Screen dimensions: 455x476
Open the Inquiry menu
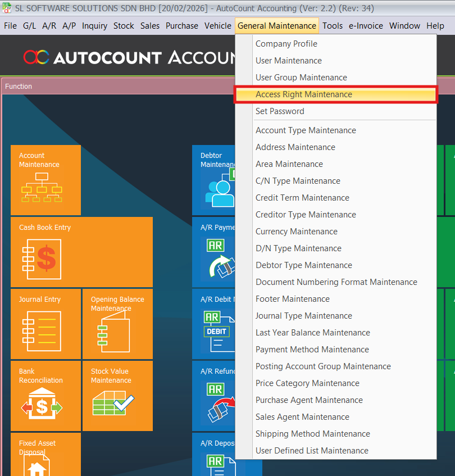click(94, 26)
